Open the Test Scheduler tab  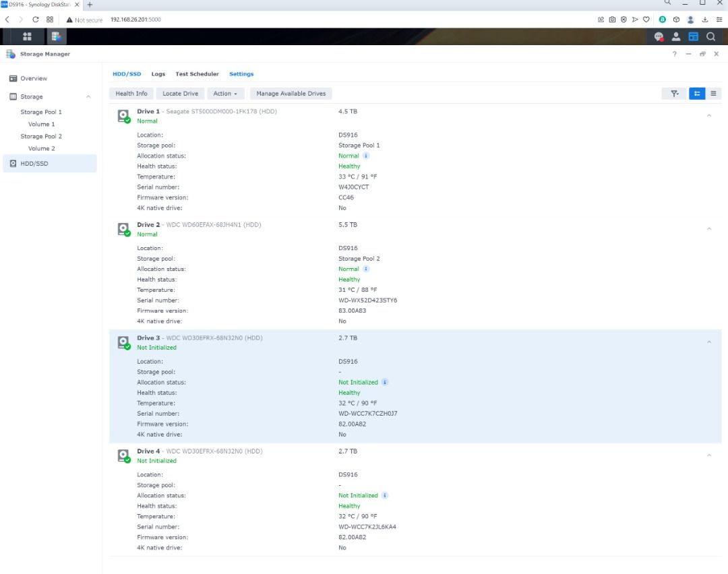click(197, 74)
